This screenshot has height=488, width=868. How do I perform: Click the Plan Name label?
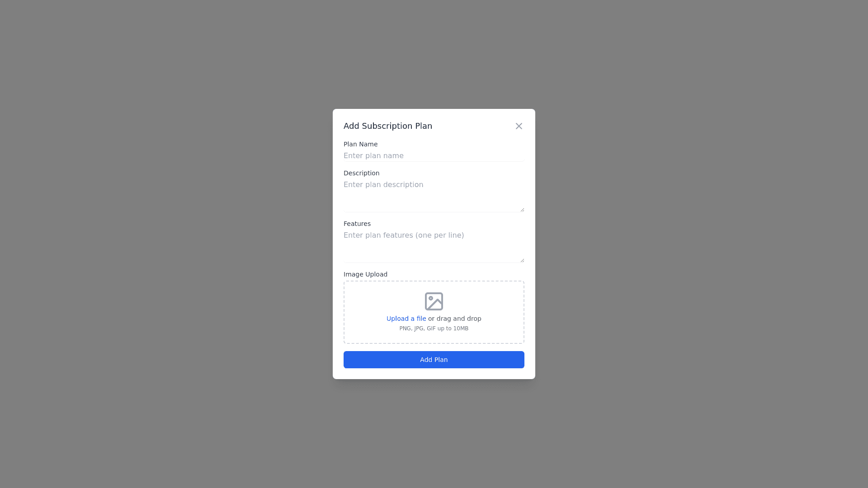[x=360, y=144]
